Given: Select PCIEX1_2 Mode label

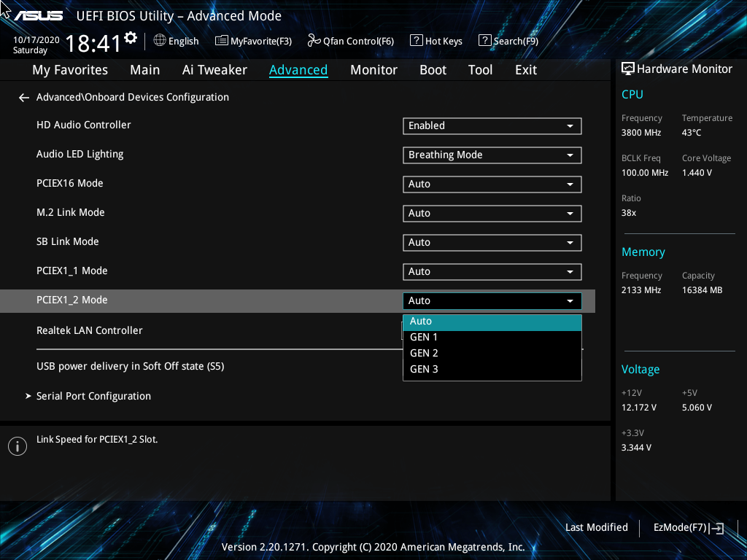Looking at the screenshot, I should (72, 300).
